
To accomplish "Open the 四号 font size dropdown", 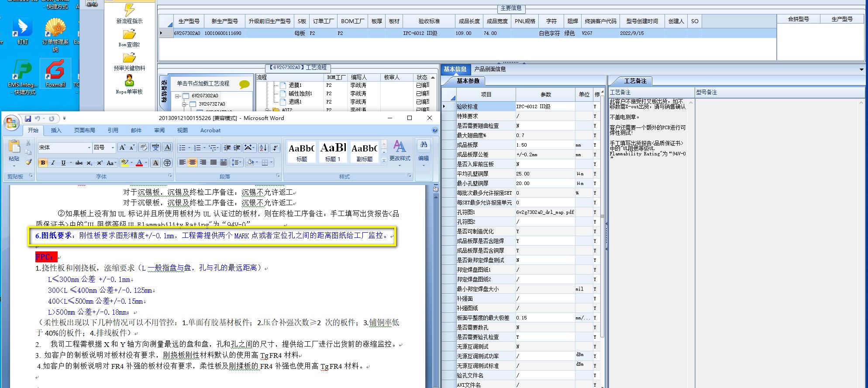I will coord(113,148).
